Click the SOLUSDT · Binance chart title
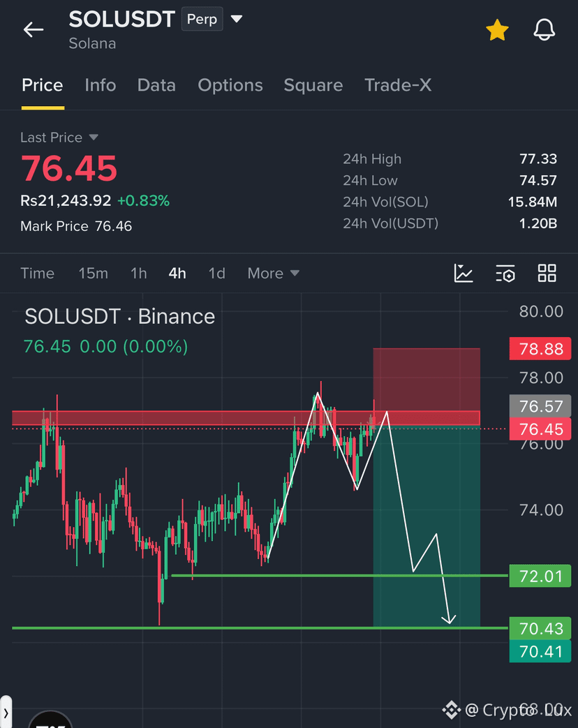 pos(120,317)
